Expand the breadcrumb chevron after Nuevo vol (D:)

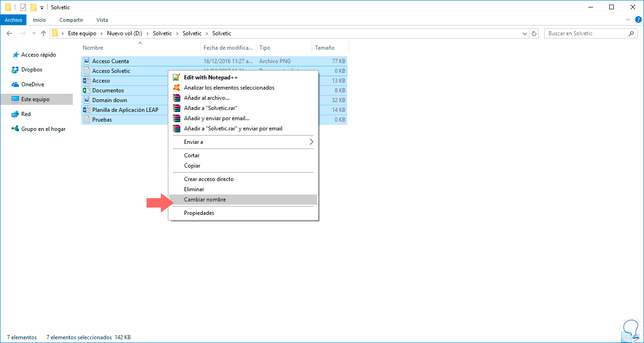click(147, 33)
